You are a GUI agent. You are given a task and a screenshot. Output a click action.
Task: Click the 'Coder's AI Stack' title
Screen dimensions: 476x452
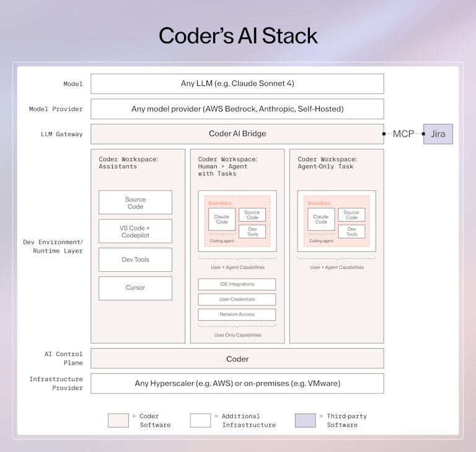(238, 36)
